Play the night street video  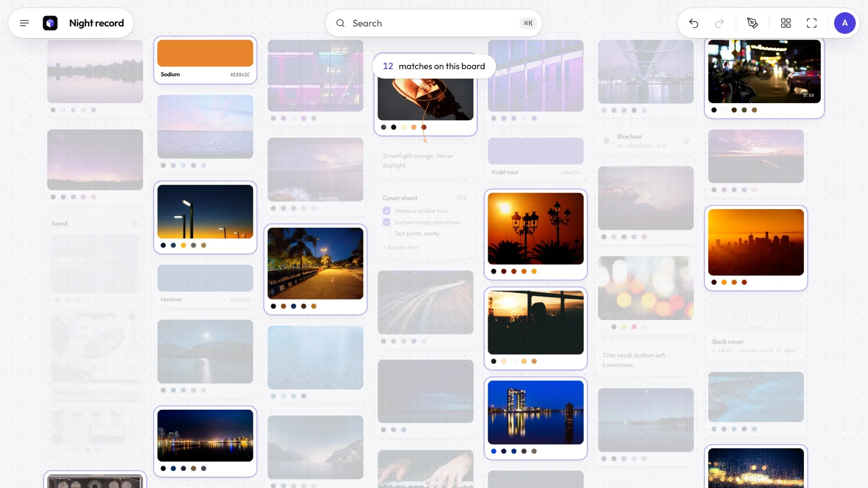click(764, 71)
